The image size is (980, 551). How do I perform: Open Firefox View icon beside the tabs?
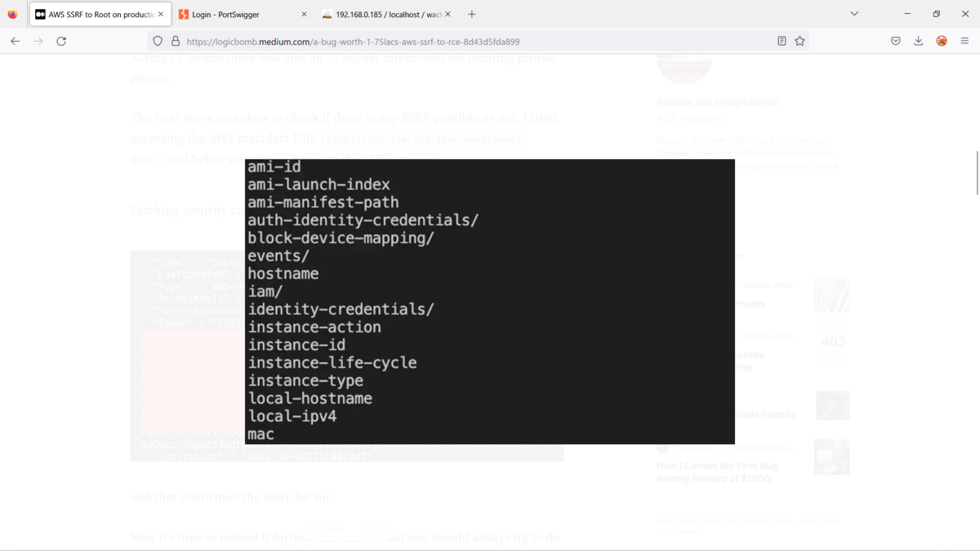(x=12, y=14)
